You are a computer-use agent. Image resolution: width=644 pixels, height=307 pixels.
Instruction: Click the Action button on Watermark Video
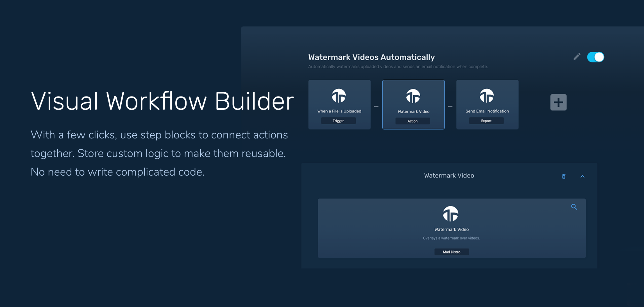click(x=412, y=121)
